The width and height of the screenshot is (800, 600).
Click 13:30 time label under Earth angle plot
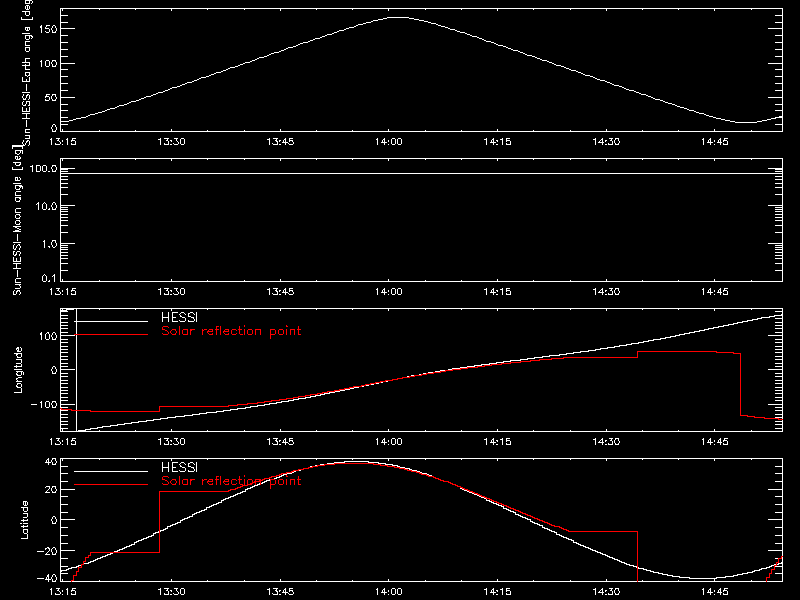coord(171,142)
